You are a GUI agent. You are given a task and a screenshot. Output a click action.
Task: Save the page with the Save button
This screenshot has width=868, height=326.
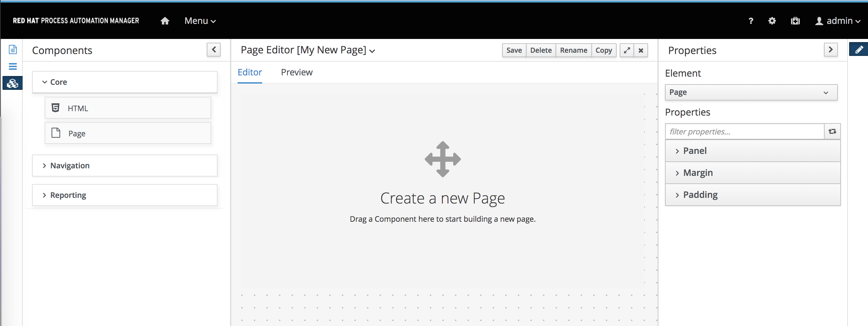click(514, 50)
